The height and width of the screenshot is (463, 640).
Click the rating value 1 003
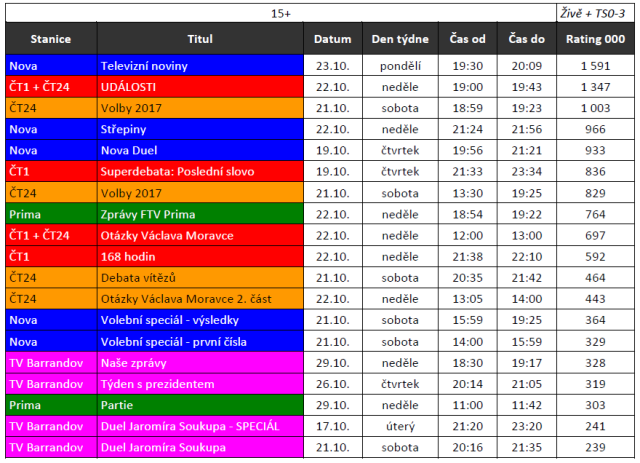coord(596,108)
